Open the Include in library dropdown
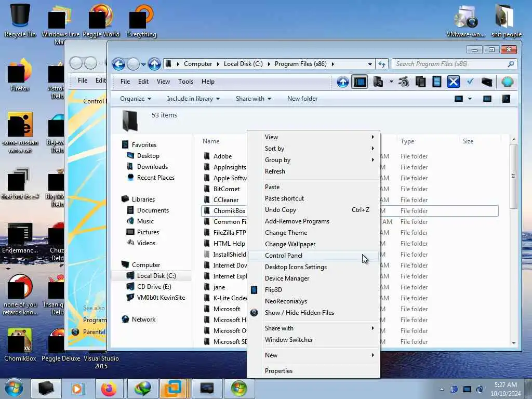This screenshot has height=399, width=532. coord(193,99)
